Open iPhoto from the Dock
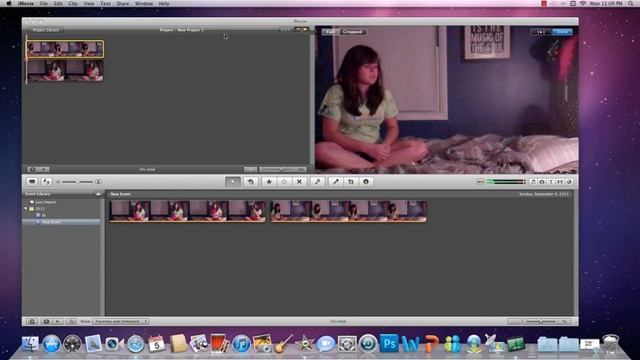The width and height of the screenshot is (640, 360). [x=262, y=344]
